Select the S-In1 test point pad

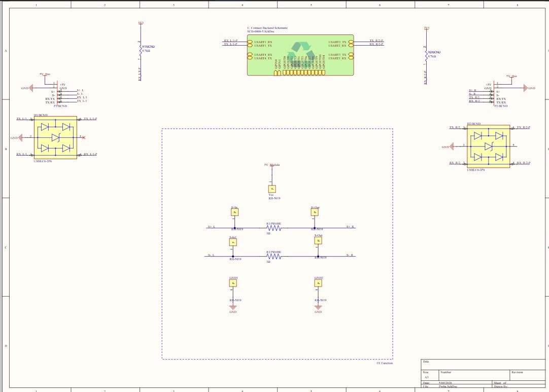click(x=233, y=242)
